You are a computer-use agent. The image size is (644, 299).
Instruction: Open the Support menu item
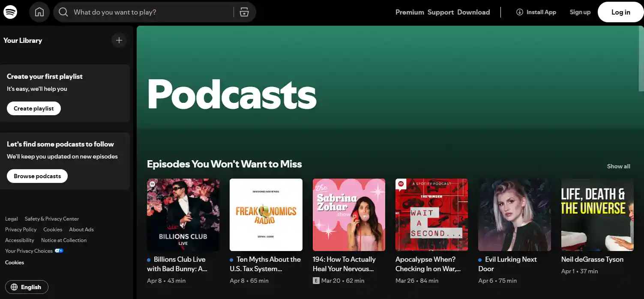point(440,12)
